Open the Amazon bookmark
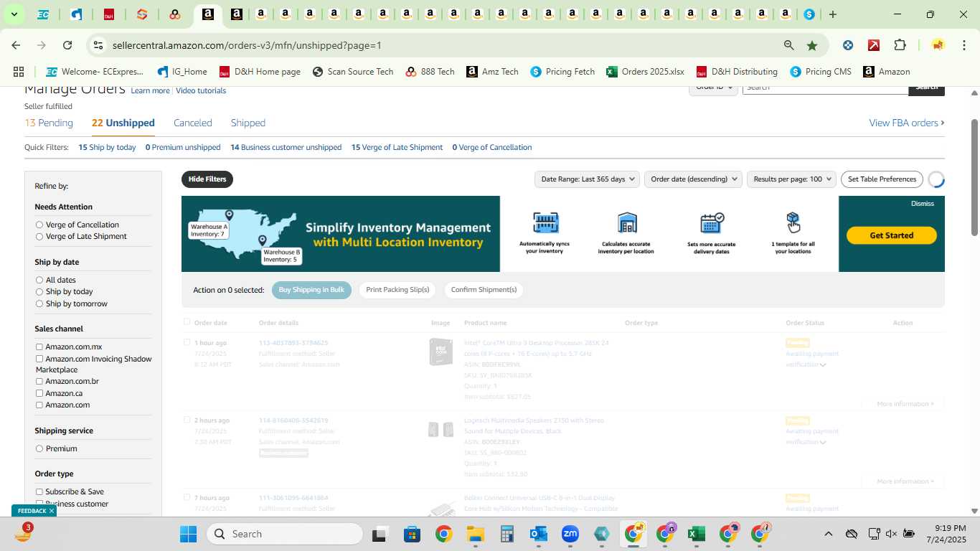The width and height of the screenshot is (980, 551). pyautogui.click(x=887, y=72)
